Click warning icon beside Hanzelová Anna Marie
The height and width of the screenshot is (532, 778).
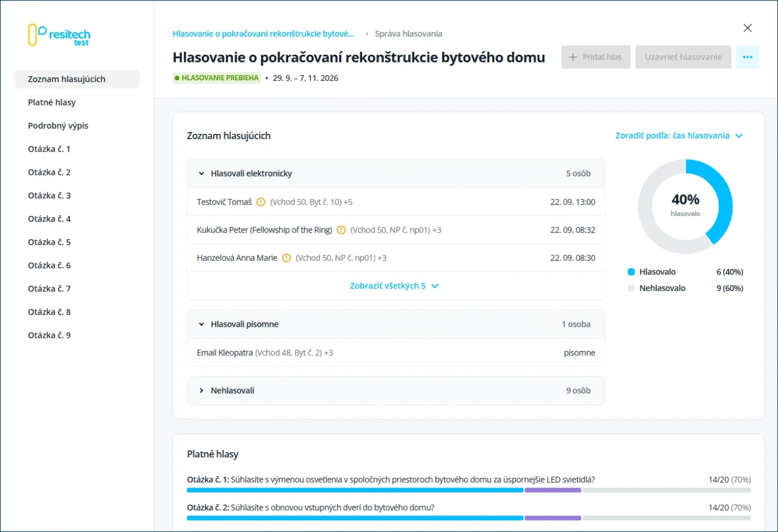pos(286,258)
